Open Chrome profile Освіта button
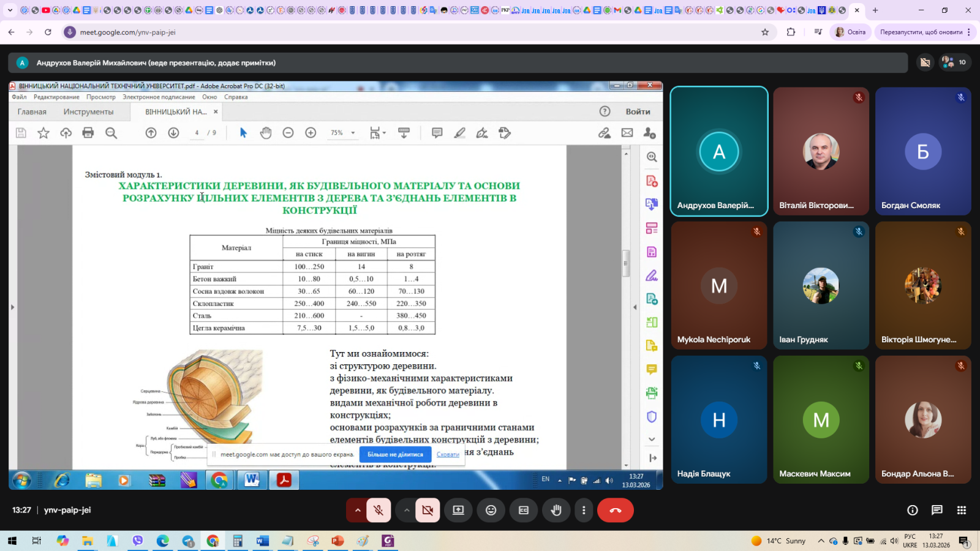The height and width of the screenshot is (551, 980). pos(850,32)
